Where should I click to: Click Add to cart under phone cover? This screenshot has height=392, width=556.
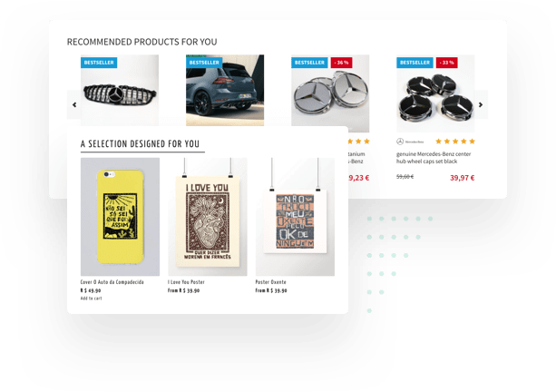(x=91, y=299)
